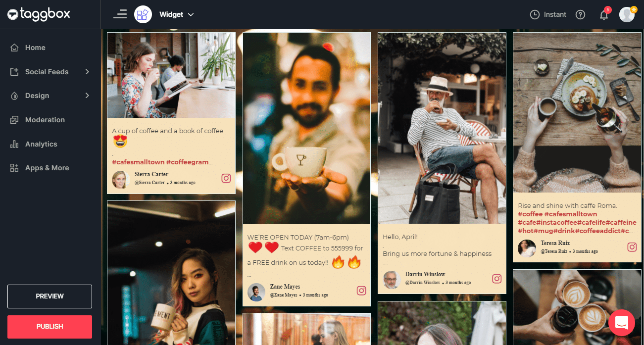The image size is (644, 345).
Task: Expand the Design submenu
Action: coord(50,96)
